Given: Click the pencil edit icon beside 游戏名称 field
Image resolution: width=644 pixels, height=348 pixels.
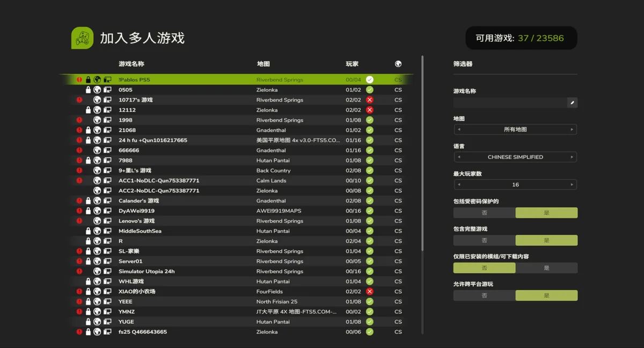Looking at the screenshot, I should coord(572,103).
